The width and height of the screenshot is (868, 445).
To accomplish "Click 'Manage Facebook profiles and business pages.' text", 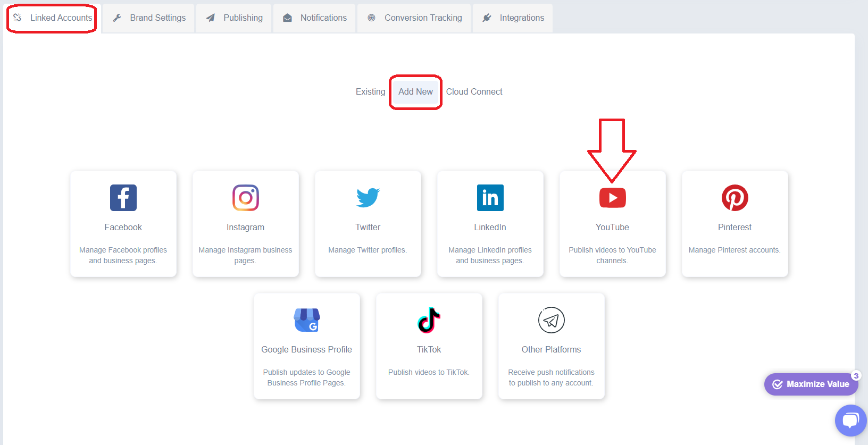I will point(123,255).
